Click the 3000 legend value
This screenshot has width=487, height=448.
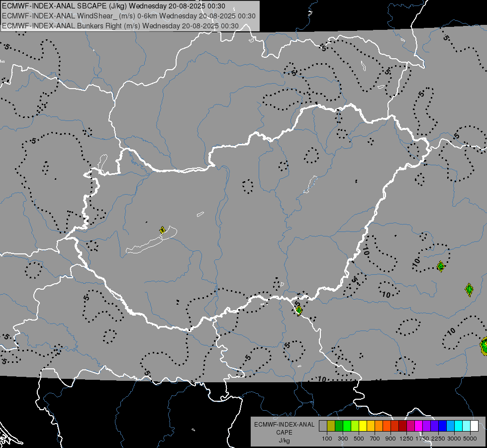coord(454,439)
